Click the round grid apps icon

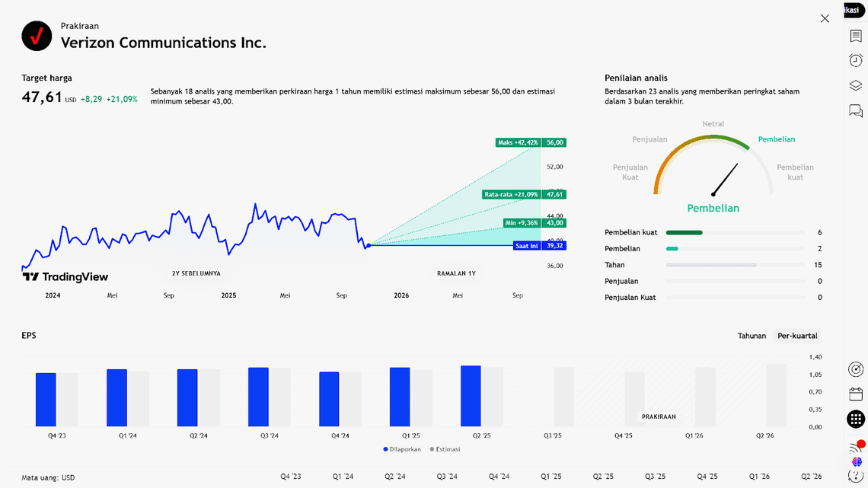856,419
